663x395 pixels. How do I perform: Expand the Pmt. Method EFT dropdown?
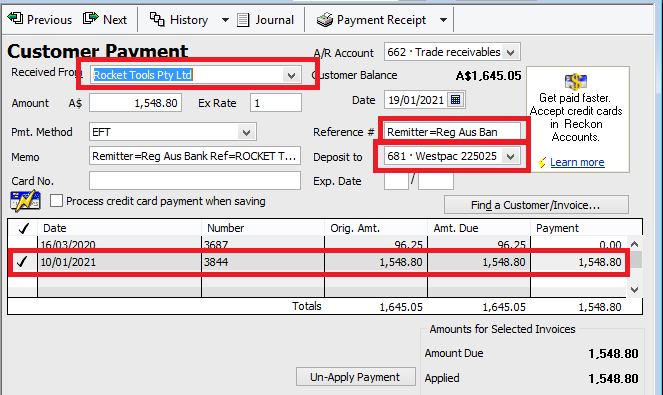point(247,132)
